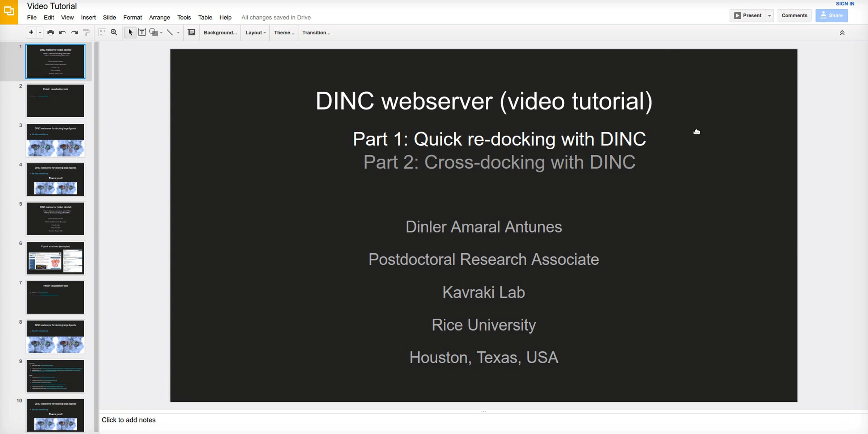
Task: Click the Transition button
Action: (x=316, y=33)
